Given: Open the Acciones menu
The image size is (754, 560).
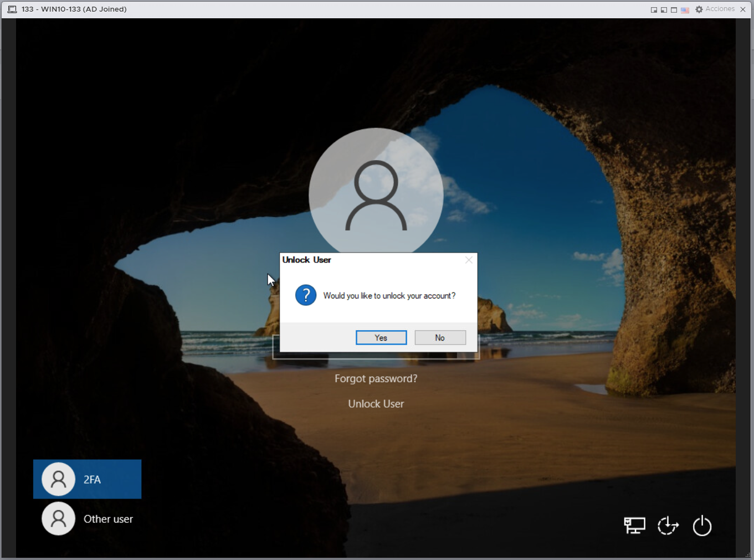Looking at the screenshot, I should 720,9.
